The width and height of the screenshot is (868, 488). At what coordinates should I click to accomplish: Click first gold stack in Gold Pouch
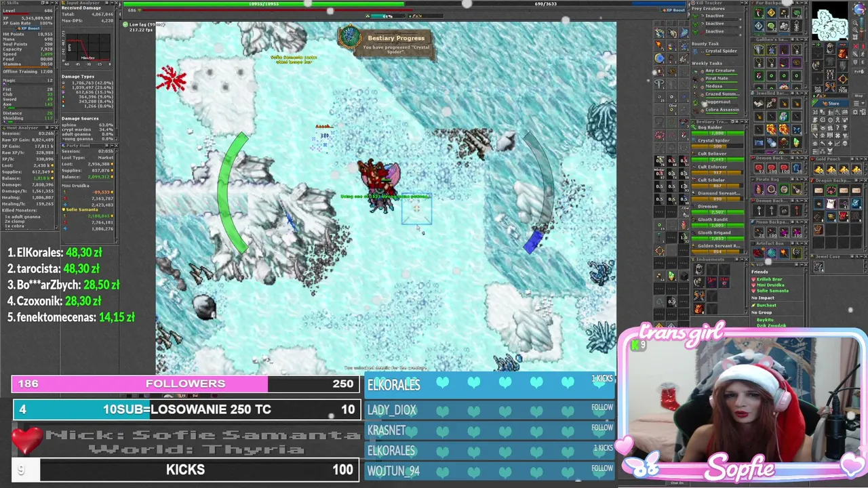[818, 169]
